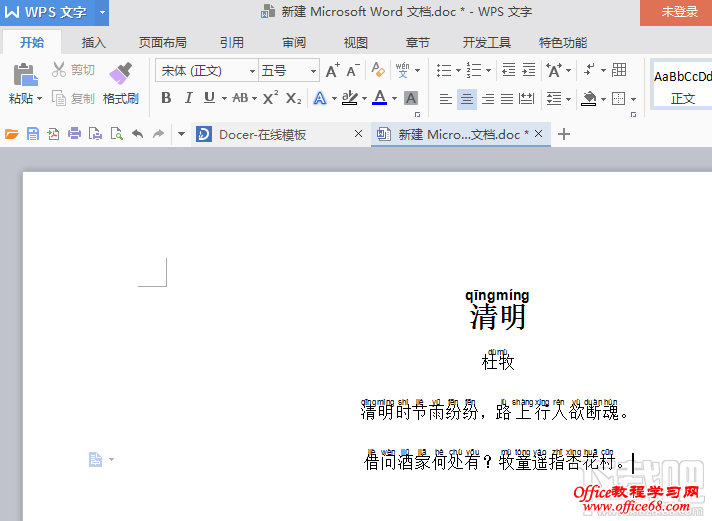
Task: Click the 未登录 login button
Action: 679,12
